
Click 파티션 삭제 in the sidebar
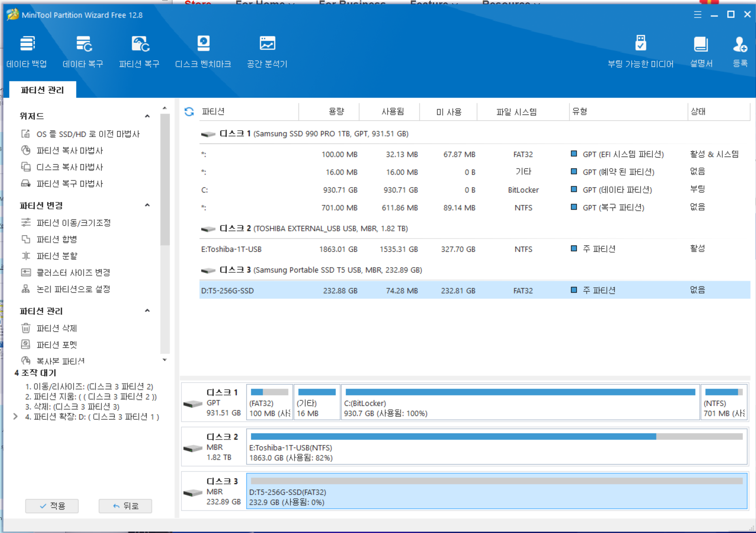[56, 328]
